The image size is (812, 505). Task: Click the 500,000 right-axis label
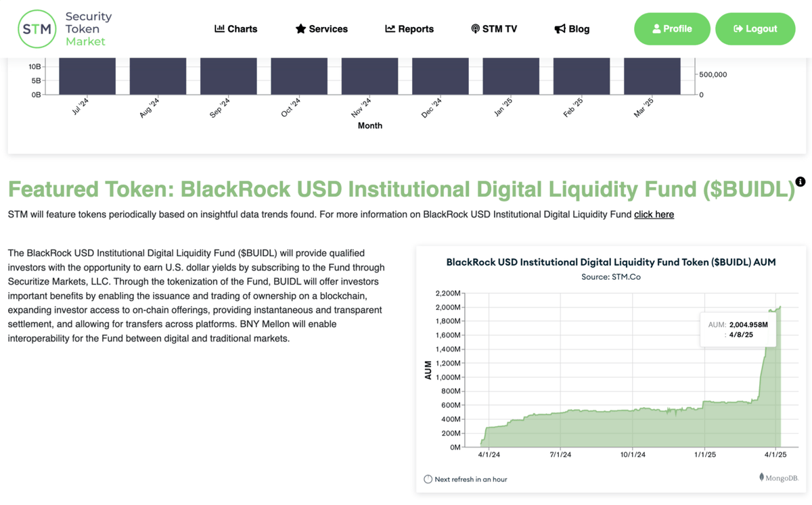pyautogui.click(x=713, y=74)
